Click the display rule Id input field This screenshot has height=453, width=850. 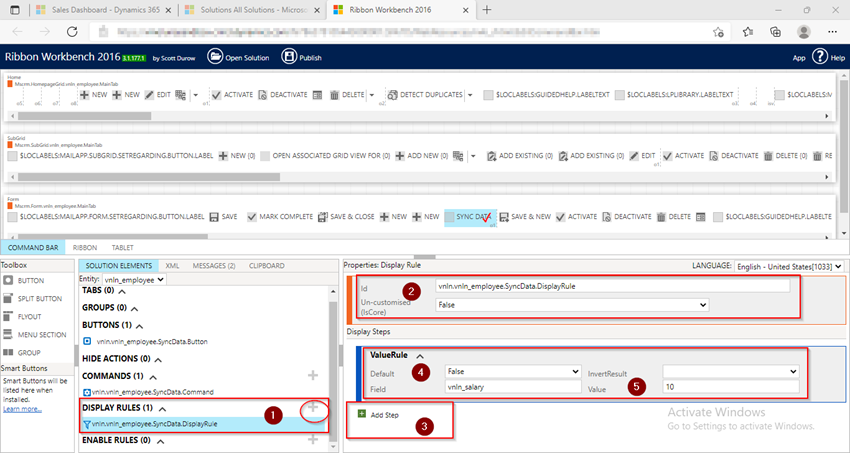point(613,286)
